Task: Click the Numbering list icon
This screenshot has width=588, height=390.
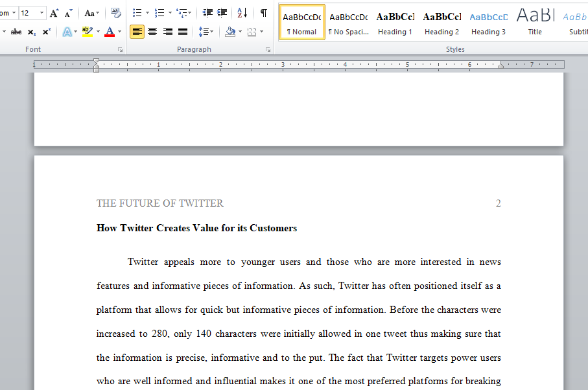Action: [x=159, y=13]
